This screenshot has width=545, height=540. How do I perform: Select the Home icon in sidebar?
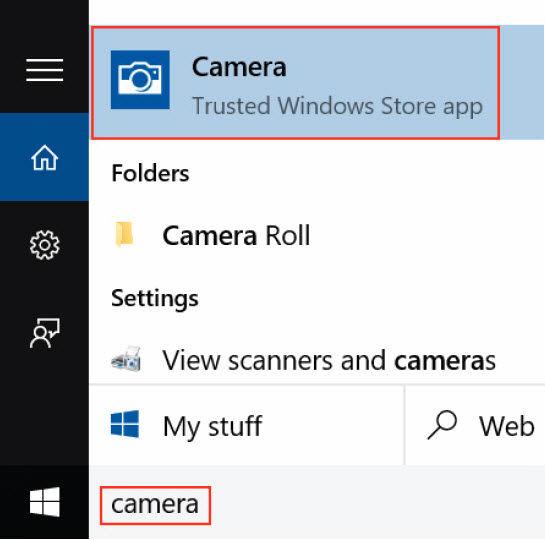[x=44, y=158]
